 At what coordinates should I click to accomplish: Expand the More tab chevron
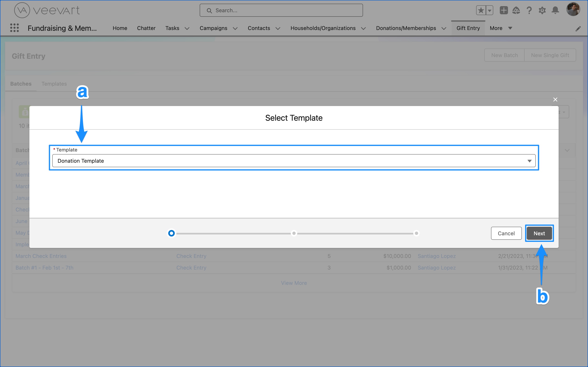[x=510, y=28]
